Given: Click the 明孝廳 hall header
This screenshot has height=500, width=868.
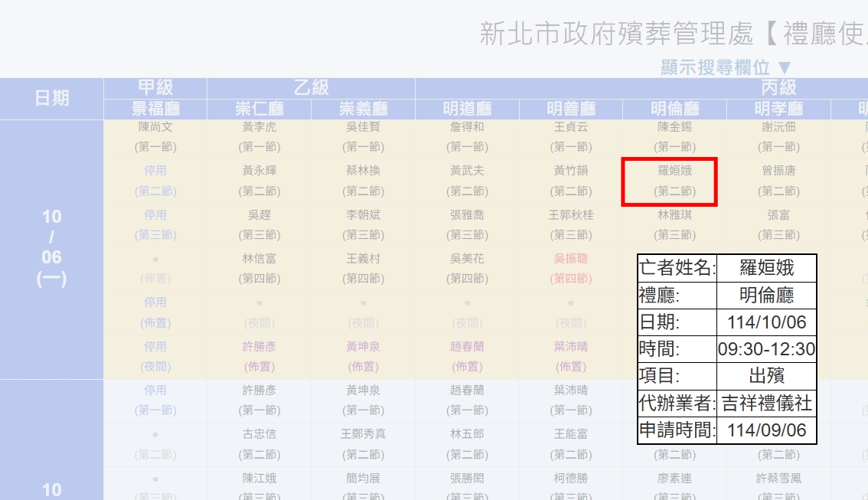Looking at the screenshot, I should point(778,109).
